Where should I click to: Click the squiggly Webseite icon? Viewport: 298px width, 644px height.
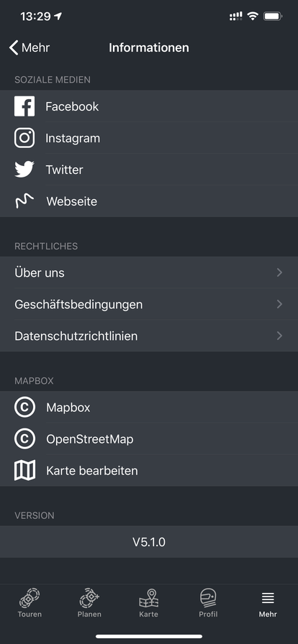(x=24, y=201)
